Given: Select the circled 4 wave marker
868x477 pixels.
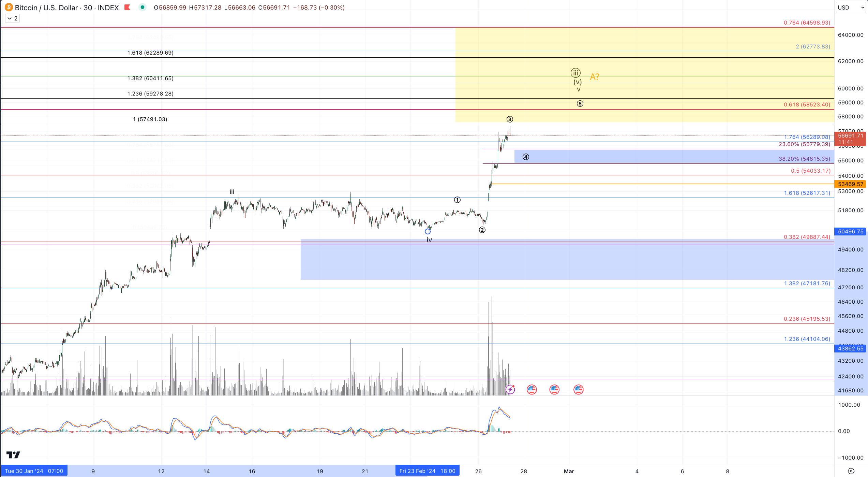Looking at the screenshot, I should (526, 157).
